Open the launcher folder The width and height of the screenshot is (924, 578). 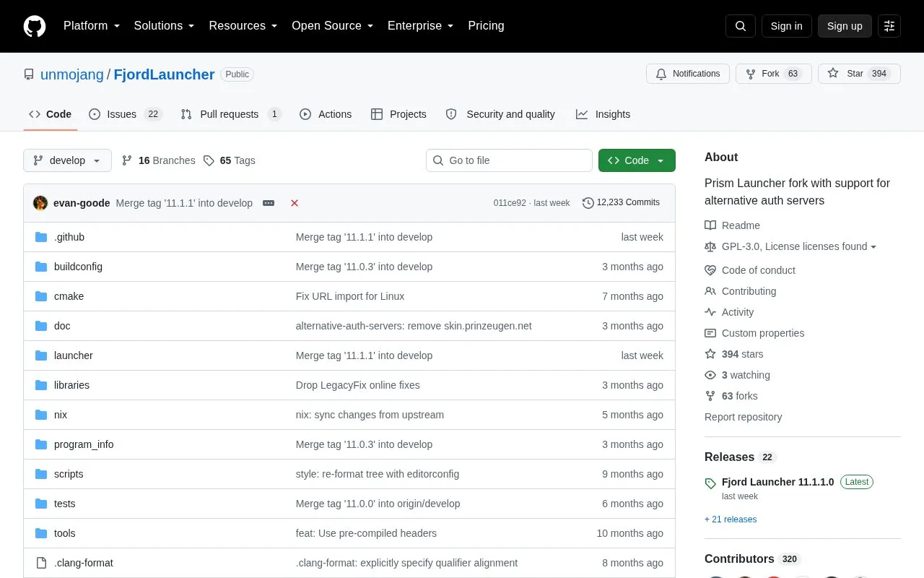coord(74,355)
